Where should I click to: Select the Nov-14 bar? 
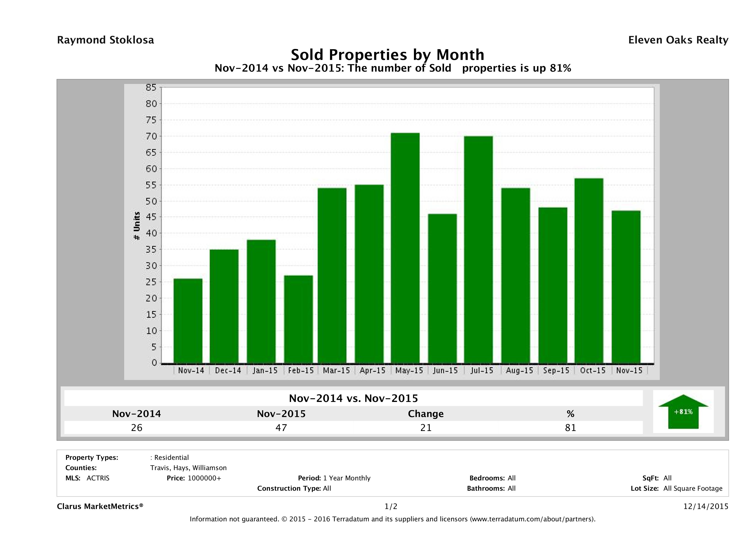tap(188, 321)
